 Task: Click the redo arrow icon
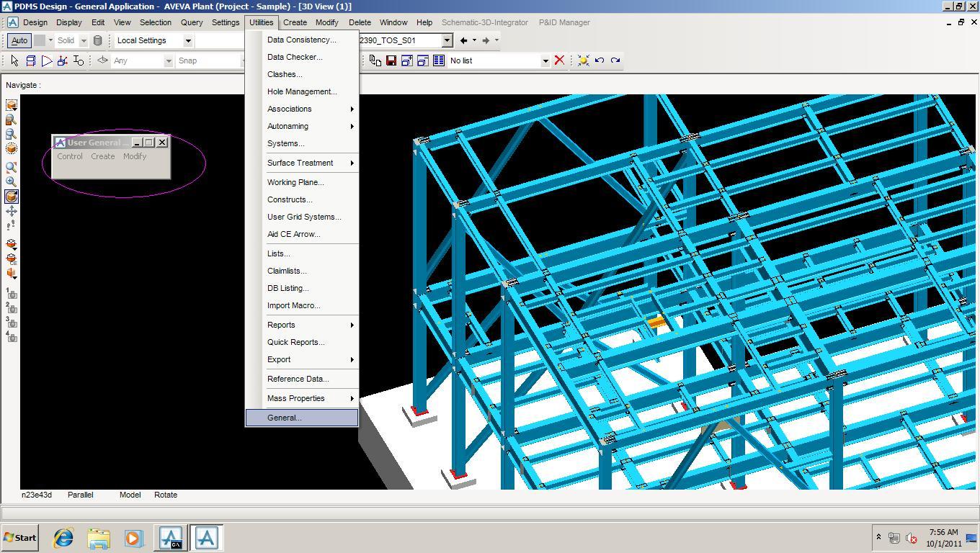click(615, 60)
